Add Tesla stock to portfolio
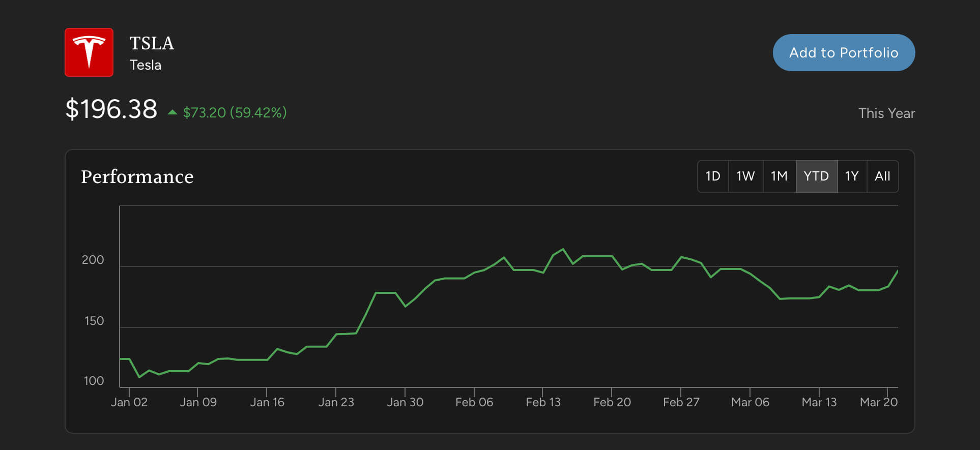The width and height of the screenshot is (980, 450). [844, 52]
